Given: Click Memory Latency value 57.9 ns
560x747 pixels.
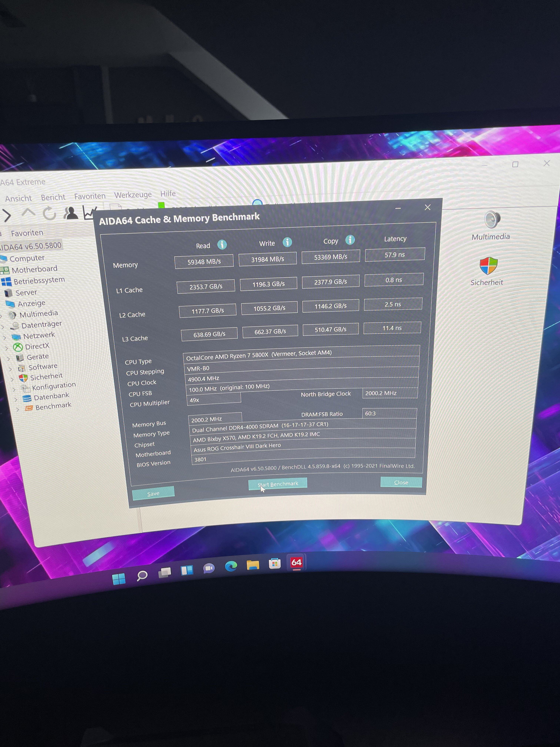Looking at the screenshot, I should pos(395,255).
